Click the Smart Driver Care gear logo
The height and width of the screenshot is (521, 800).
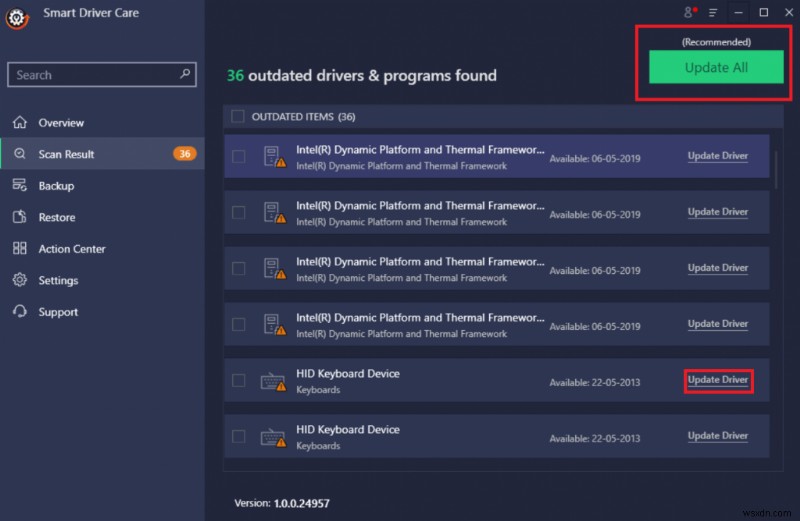click(x=16, y=18)
